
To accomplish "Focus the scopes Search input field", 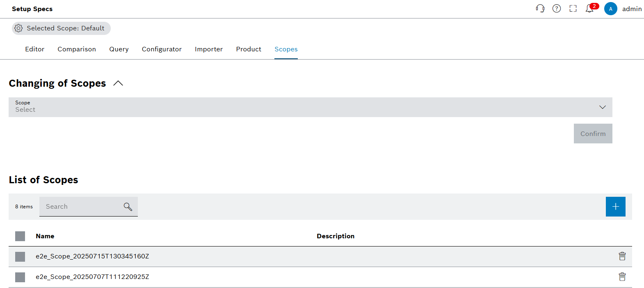I will (x=89, y=207).
